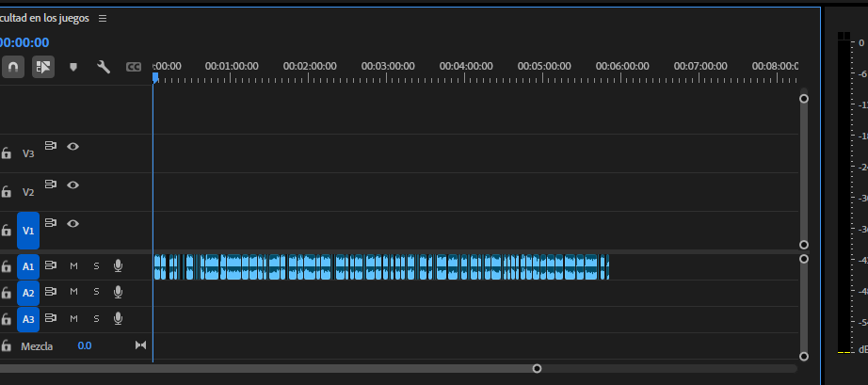Click the audio meter level bar
Viewport: 868px width, 385px height.
click(x=844, y=192)
